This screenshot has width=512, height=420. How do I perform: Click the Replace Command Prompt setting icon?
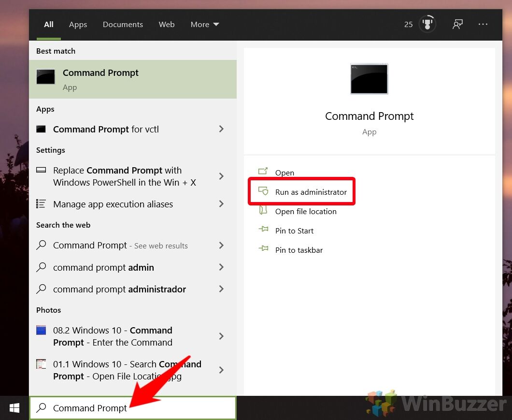(x=41, y=170)
